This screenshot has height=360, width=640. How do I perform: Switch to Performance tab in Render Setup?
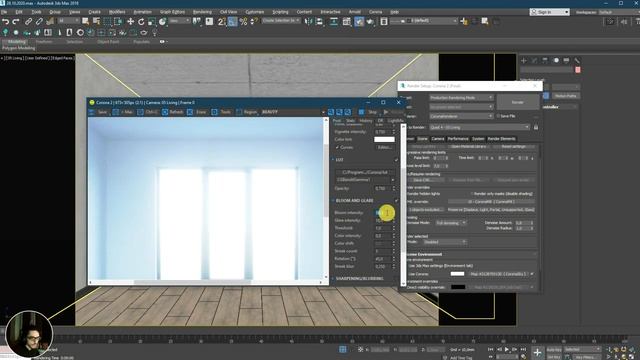tap(458, 139)
